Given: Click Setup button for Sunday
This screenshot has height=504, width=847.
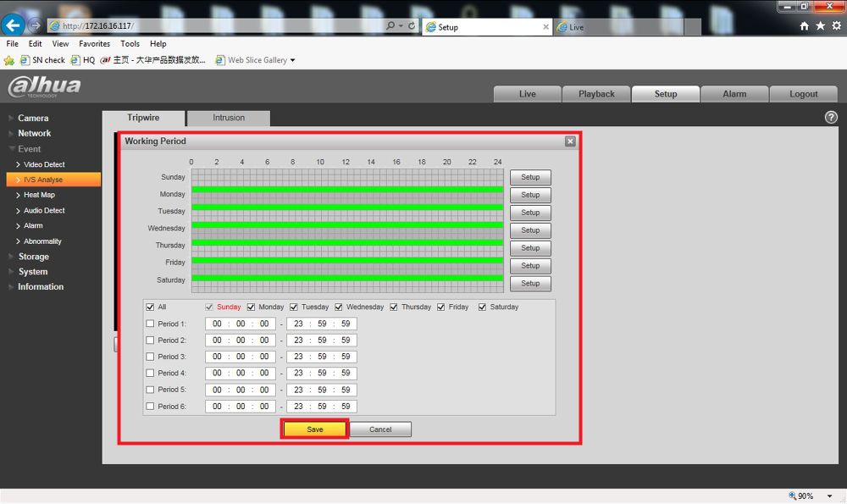Looking at the screenshot, I should point(530,177).
